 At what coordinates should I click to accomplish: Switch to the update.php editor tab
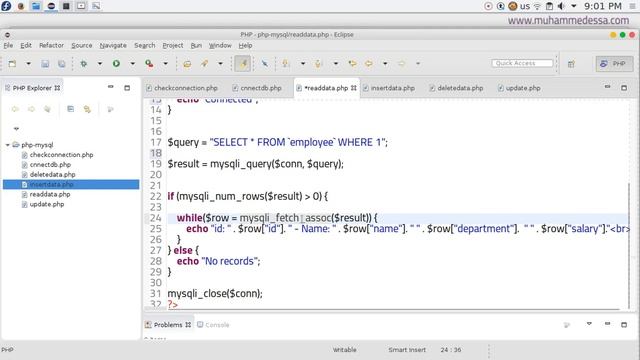519,88
